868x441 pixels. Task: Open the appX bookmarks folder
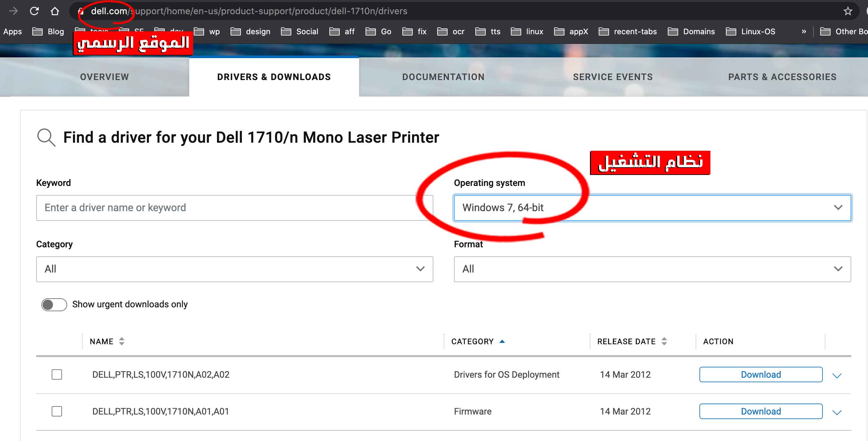coord(571,31)
